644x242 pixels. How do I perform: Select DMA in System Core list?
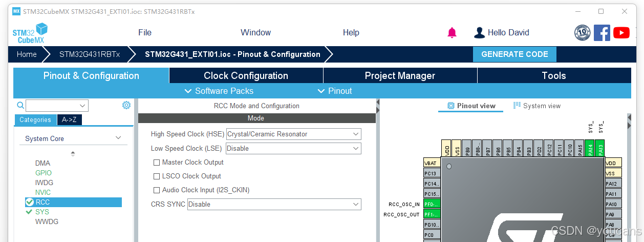pyautogui.click(x=42, y=163)
